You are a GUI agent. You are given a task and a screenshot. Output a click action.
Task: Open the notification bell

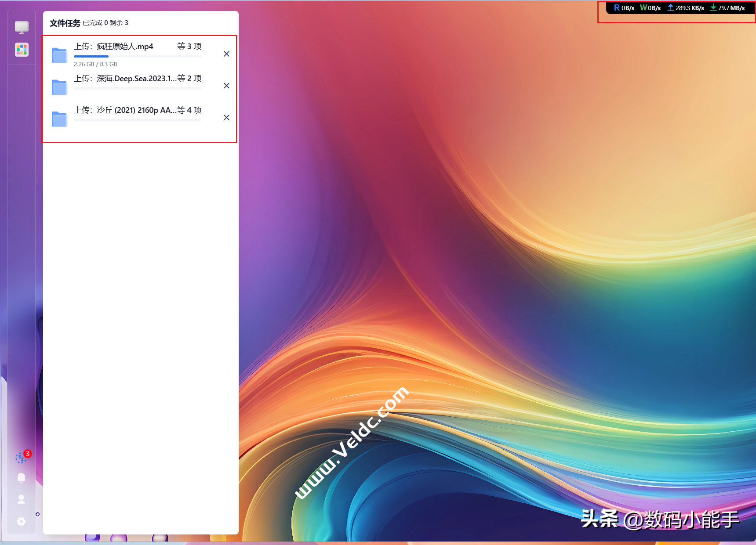pos(21,478)
